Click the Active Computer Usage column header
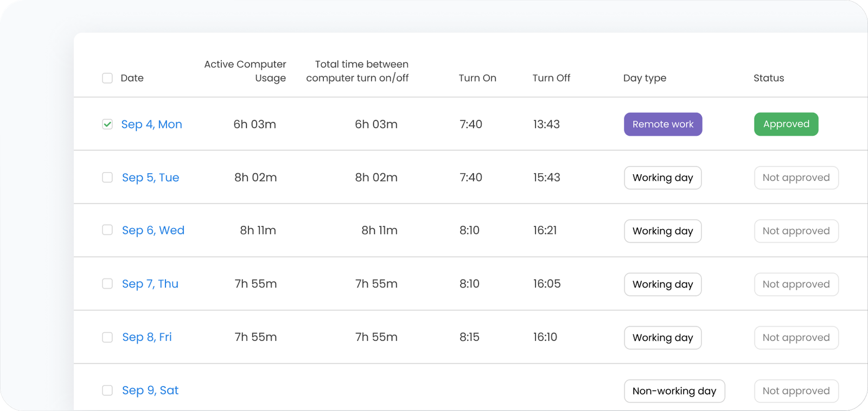 (245, 71)
